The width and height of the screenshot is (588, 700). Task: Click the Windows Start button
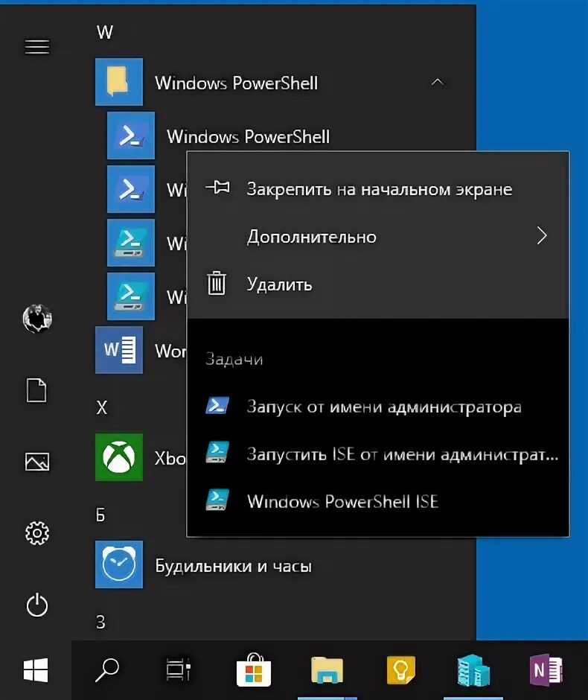pyautogui.click(x=36, y=669)
